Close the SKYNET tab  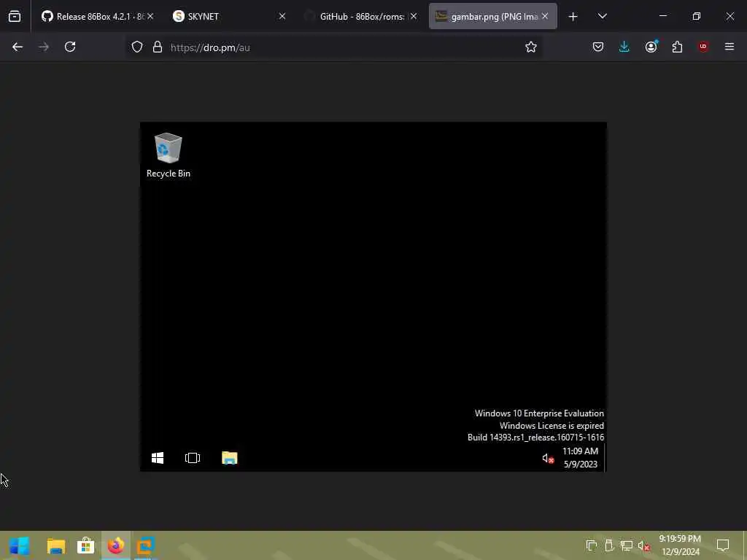pos(282,16)
